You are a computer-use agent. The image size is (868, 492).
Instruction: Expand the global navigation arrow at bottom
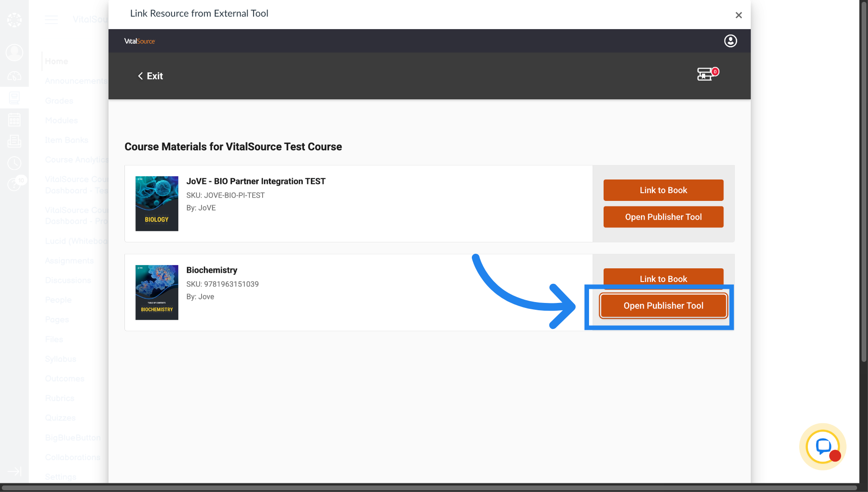coord(14,471)
